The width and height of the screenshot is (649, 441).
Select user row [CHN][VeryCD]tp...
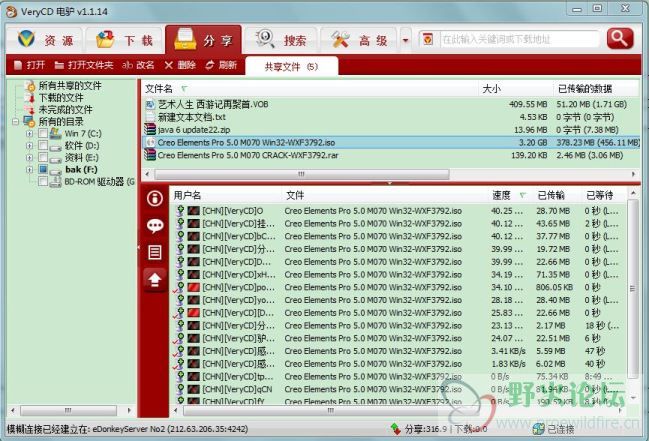coord(399,377)
